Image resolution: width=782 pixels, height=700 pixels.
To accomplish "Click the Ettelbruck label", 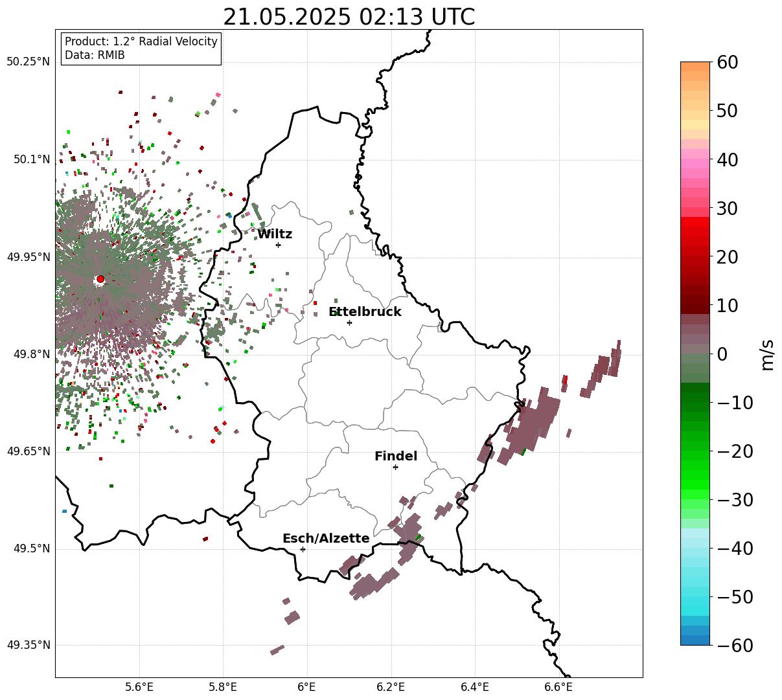I will pos(365,312).
